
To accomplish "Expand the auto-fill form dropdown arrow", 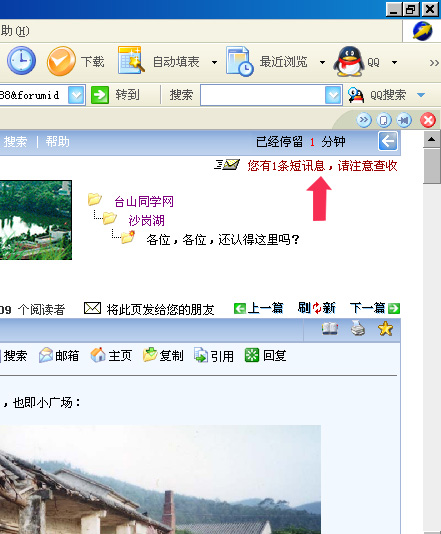I will tap(214, 62).
